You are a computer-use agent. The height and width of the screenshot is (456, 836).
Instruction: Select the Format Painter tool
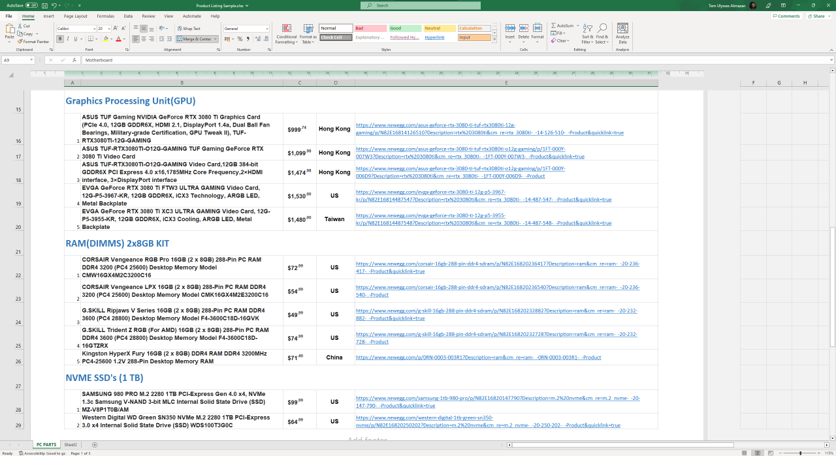(x=34, y=41)
